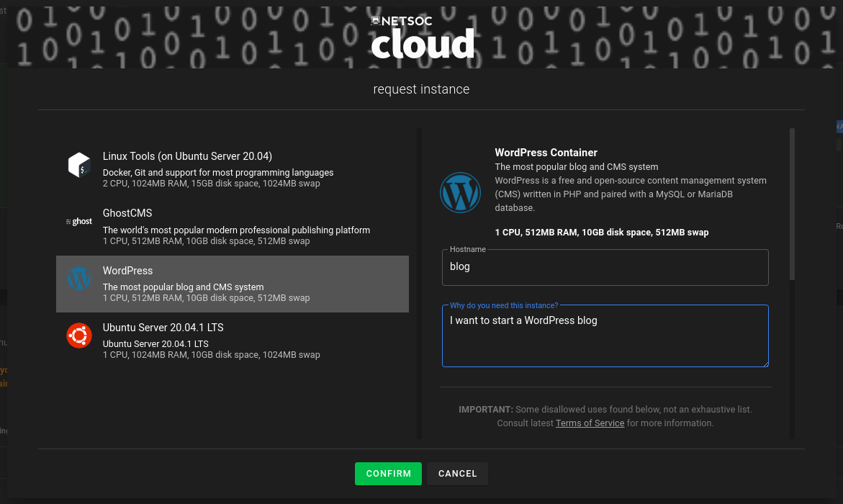Click the 'WordPress Container' heading
This screenshot has height=504, width=843.
(546, 153)
